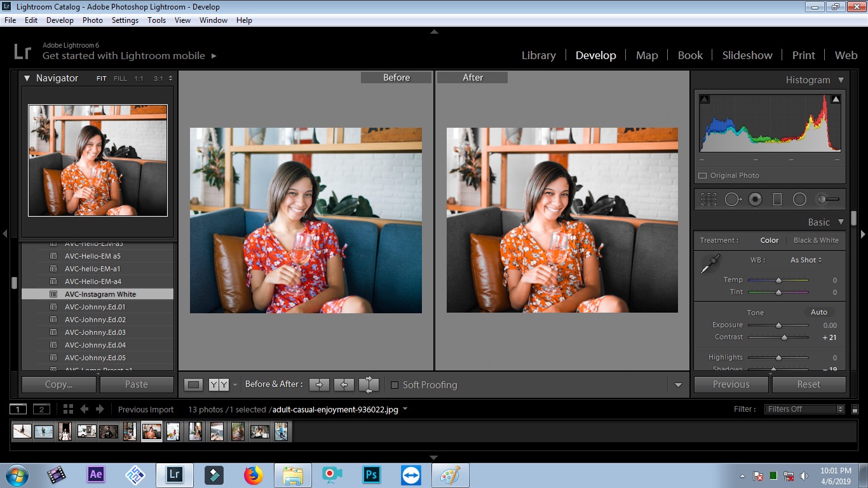Go back using filmstrip left arrow

pos(84,409)
